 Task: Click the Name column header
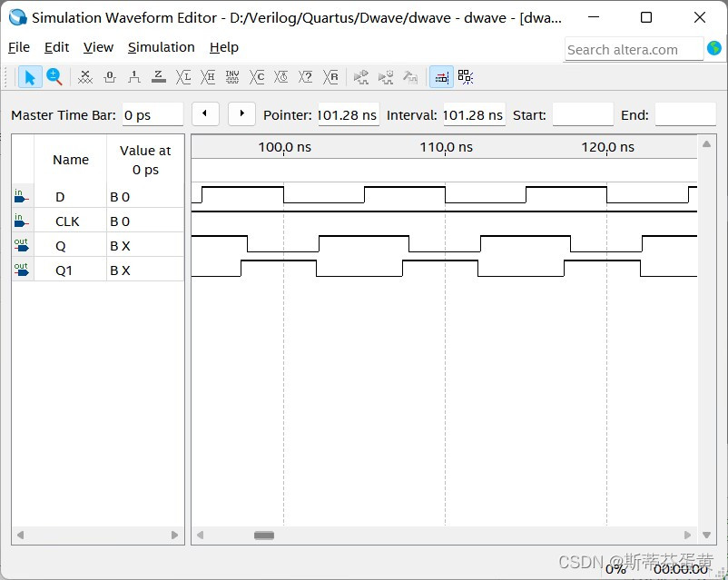tap(71, 160)
